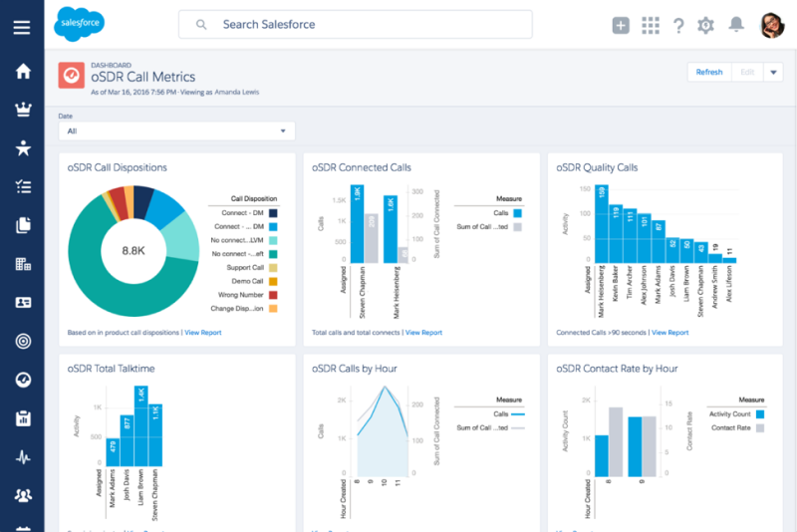Open the Setup gear icon
The image size is (797, 532).
tap(705, 25)
